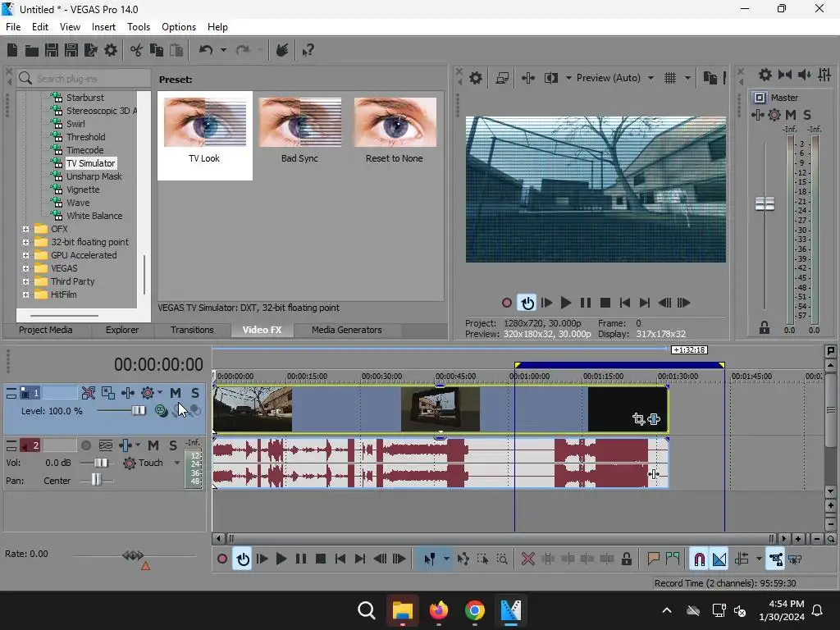Screen dimensions: 840x630
Task: Toggle external monitor preview icon
Action: [502, 78]
